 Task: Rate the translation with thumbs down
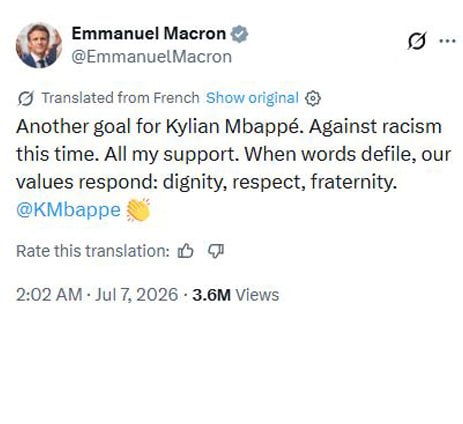coord(216,251)
